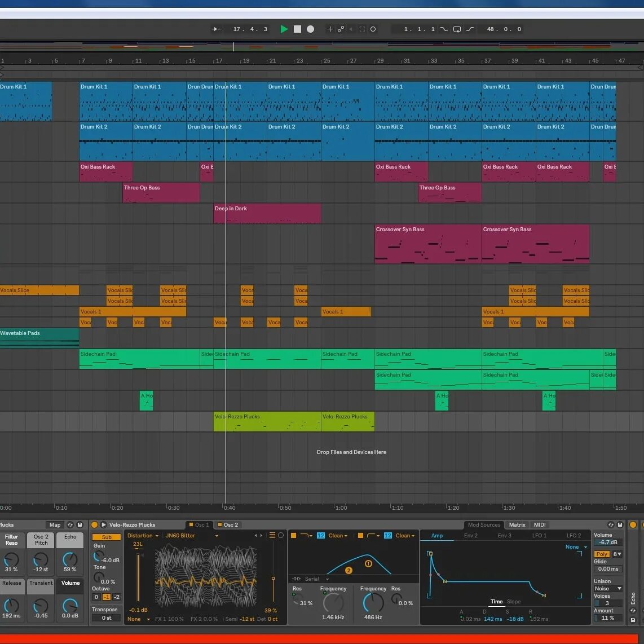
Task: Toggle the MIDI Arrangement Overdub plus icon
Action: tap(330, 29)
